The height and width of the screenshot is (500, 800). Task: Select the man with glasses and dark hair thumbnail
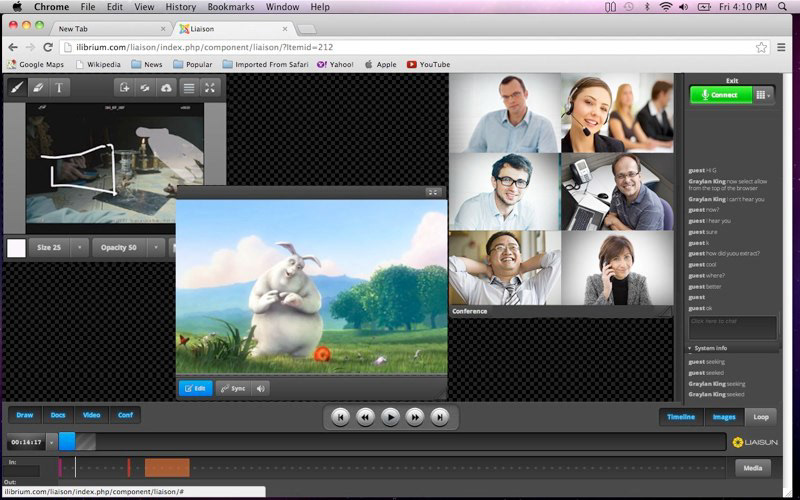(x=505, y=191)
